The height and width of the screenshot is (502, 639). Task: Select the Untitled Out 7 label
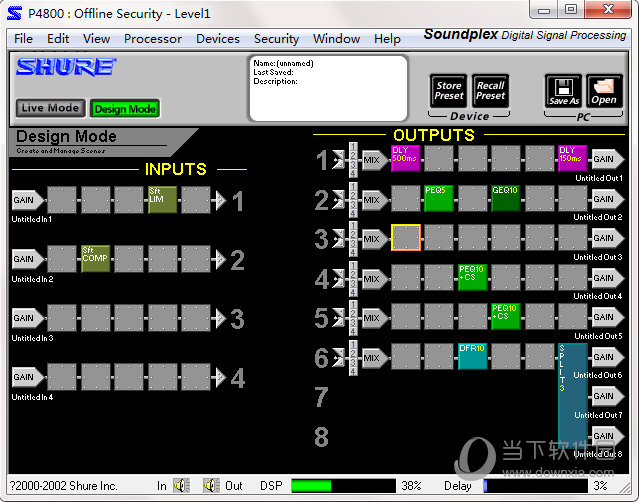(x=598, y=415)
